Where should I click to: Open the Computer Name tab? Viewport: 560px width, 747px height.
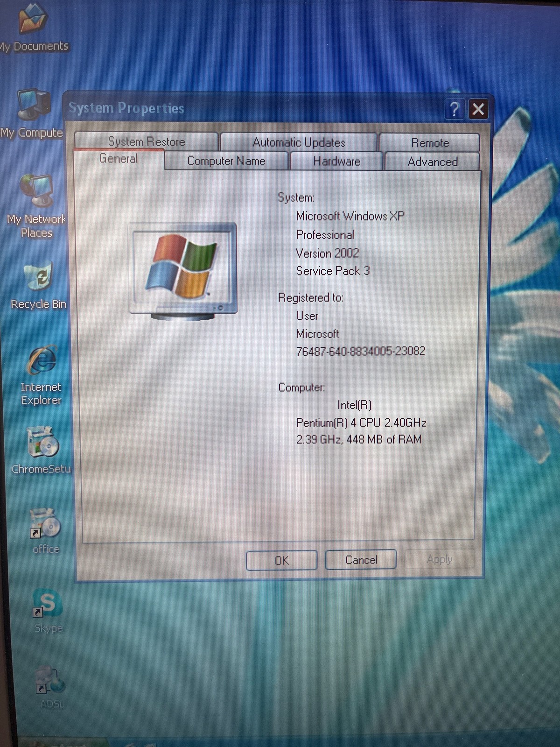[x=226, y=161]
